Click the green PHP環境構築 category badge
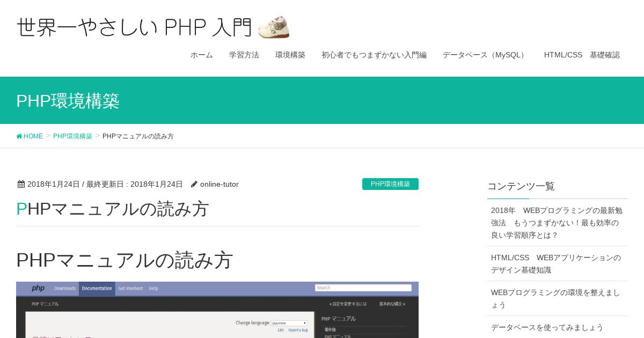This screenshot has width=644, height=338. pyautogui.click(x=390, y=184)
